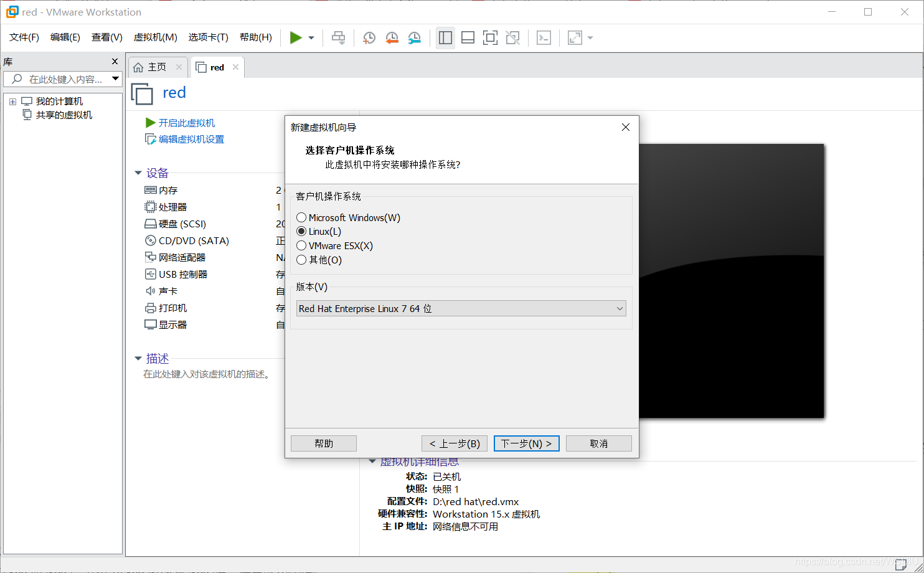This screenshot has width=924, height=573.
Task: Click the 帮助 button in wizard
Action: (324, 443)
